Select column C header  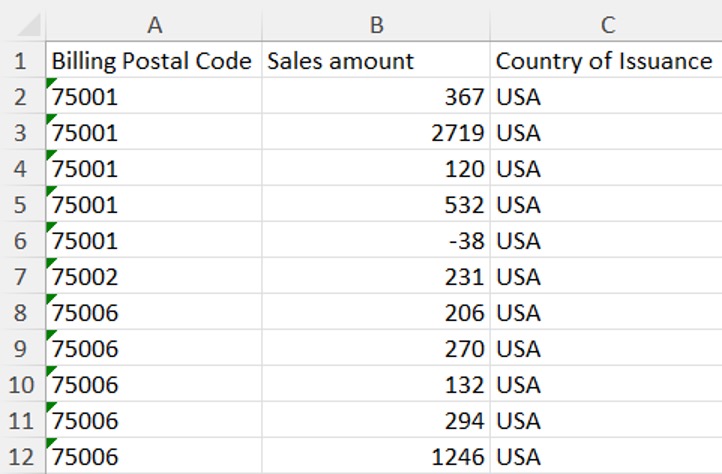click(x=606, y=25)
